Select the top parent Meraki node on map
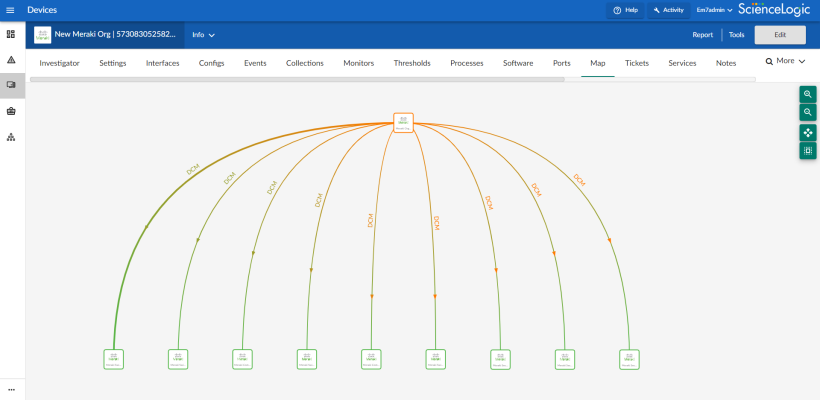The image size is (820, 400). 403,122
